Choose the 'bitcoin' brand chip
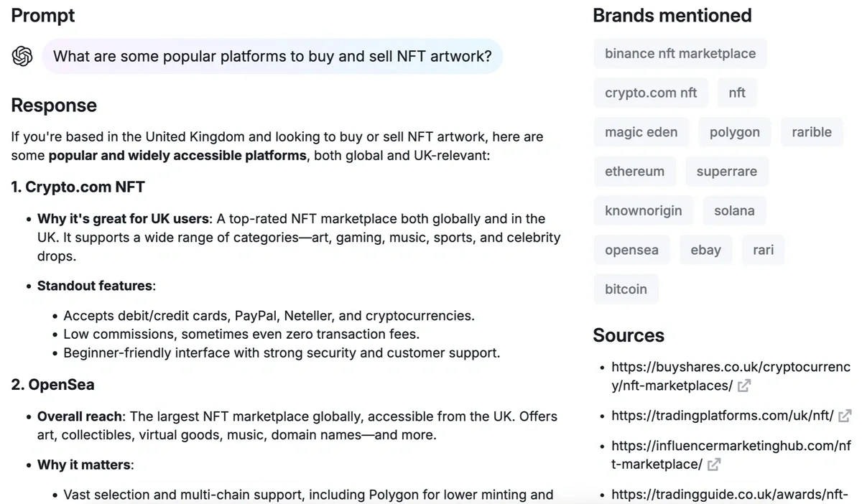 pos(626,289)
